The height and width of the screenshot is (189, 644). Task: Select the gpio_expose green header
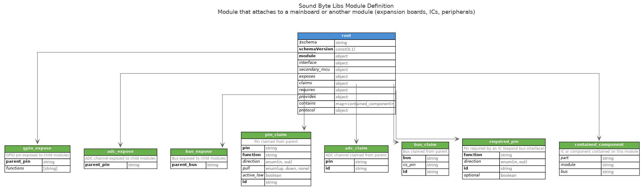(x=37, y=149)
